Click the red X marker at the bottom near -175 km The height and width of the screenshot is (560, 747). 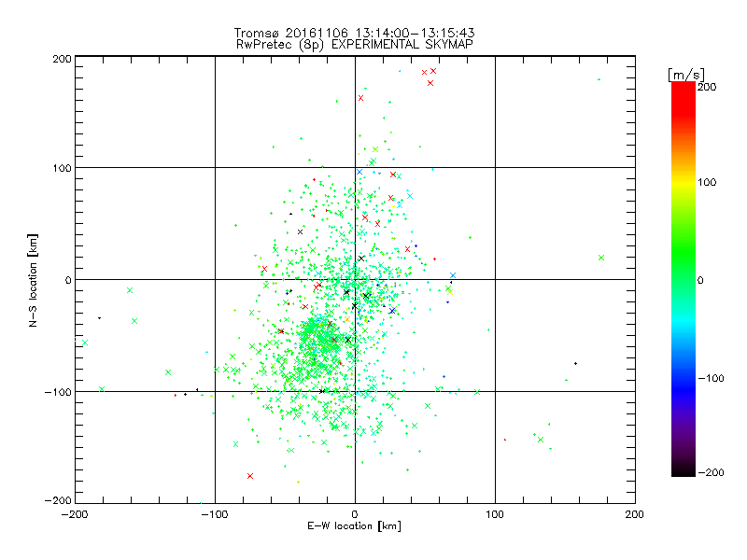(250, 476)
